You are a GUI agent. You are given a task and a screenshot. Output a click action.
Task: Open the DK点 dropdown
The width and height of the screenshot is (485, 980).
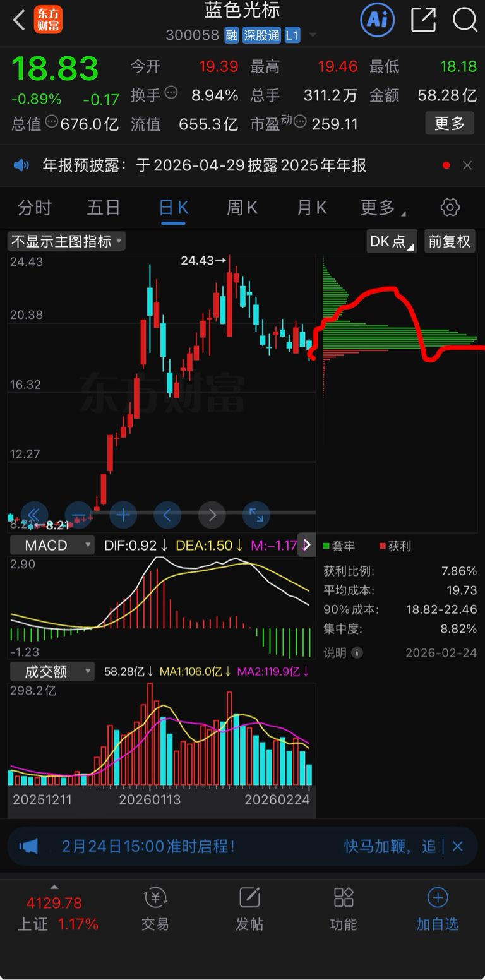click(392, 241)
